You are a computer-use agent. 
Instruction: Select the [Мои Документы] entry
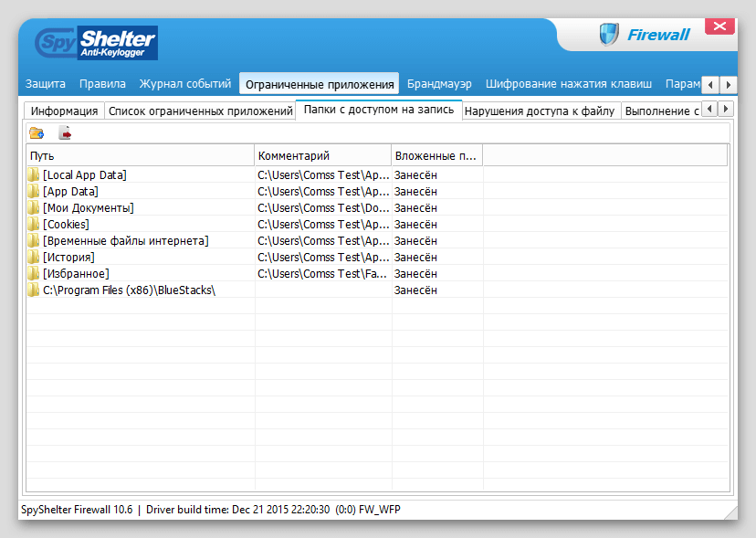89,207
